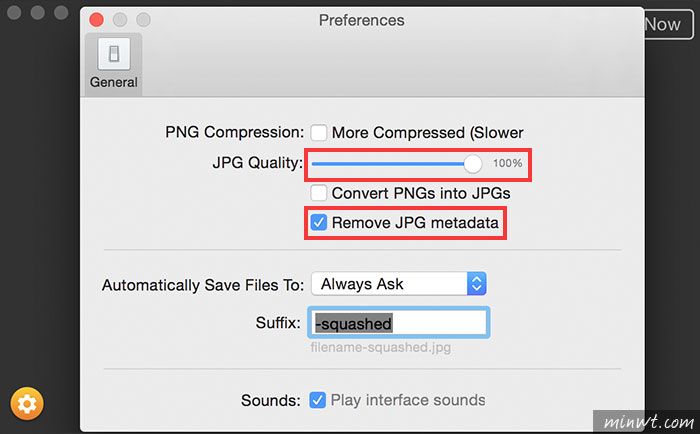This screenshot has height=434, width=700.
Task: Open the Always Ask save location dropdown
Action: pos(399,284)
